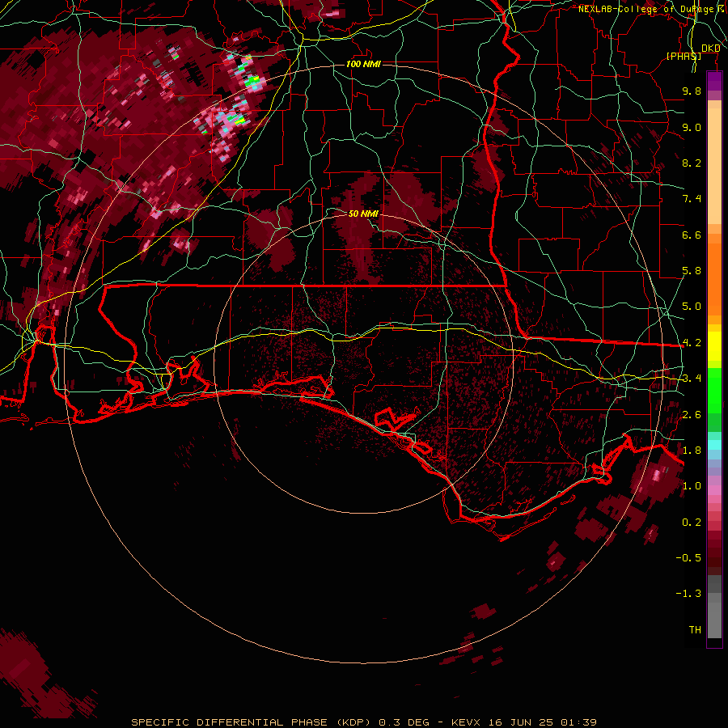728x728 pixels.
Task: Click the 7.4 scale value
Action: 692,199
